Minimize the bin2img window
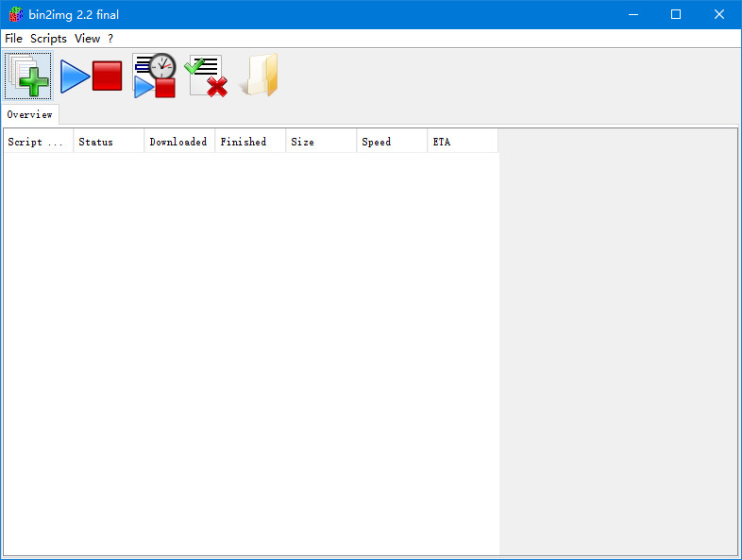This screenshot has height=560, width=742. pos(632,14)
